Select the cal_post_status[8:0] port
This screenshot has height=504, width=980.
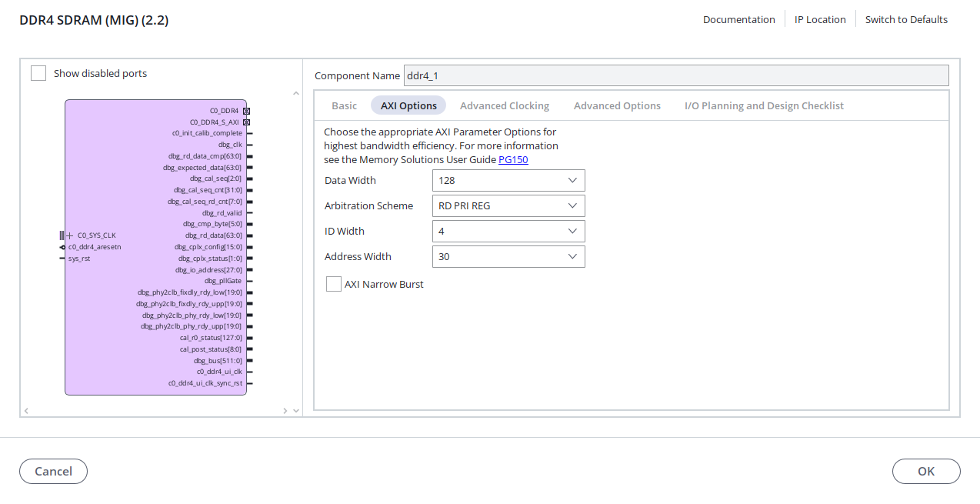click(211, 349)
